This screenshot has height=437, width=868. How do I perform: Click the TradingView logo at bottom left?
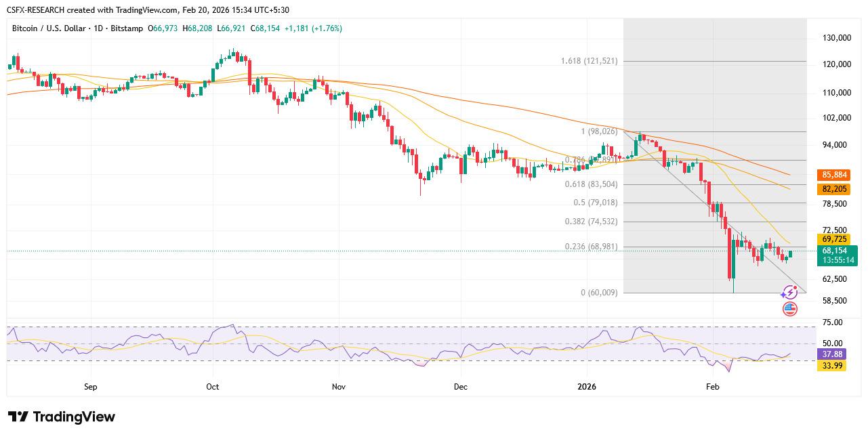click(61, 417)
